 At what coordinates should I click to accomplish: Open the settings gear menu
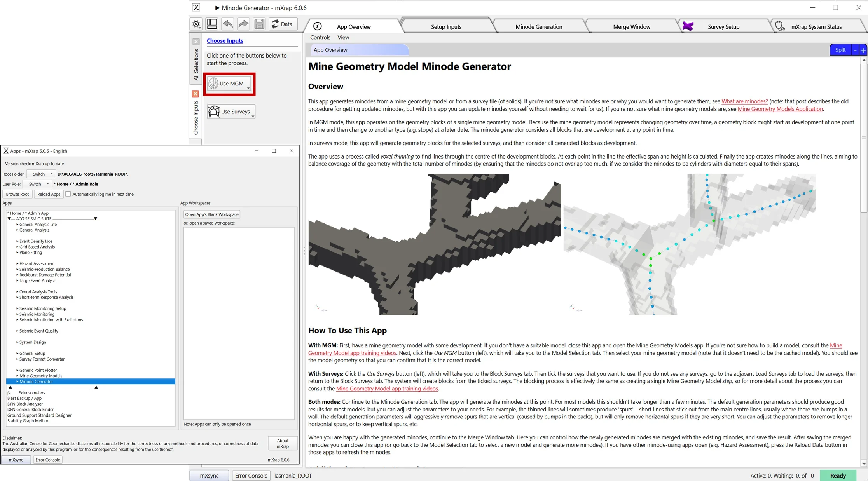(x=196, y=24)
